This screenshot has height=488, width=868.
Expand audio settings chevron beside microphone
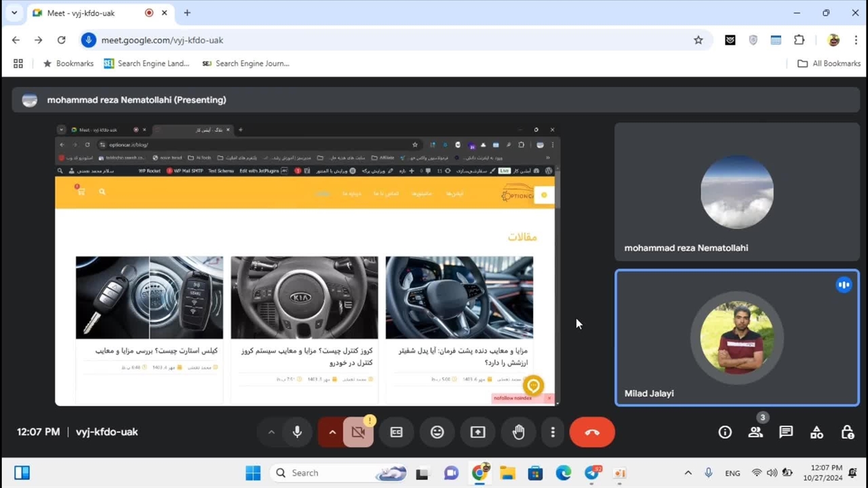pos(271,432)
